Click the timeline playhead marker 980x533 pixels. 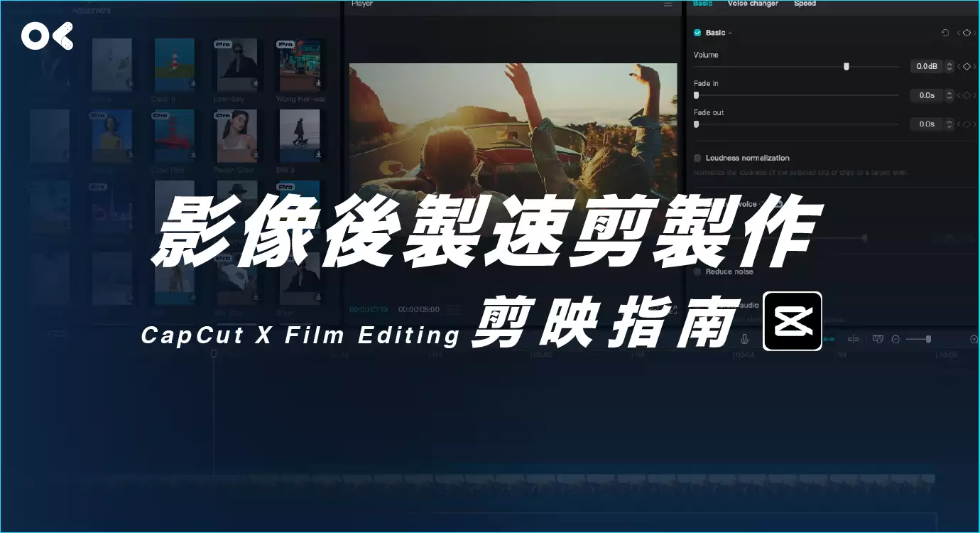tap(213, 353)
